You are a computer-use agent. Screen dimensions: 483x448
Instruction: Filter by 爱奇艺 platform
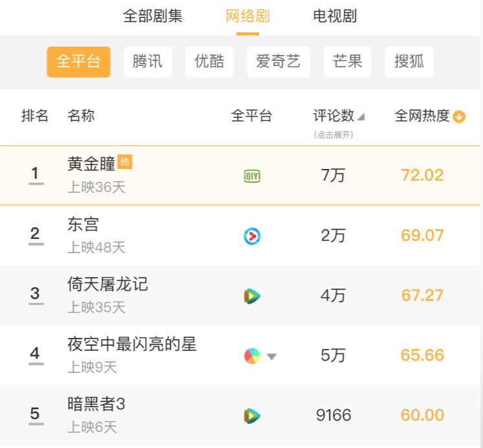pos(278,62)
